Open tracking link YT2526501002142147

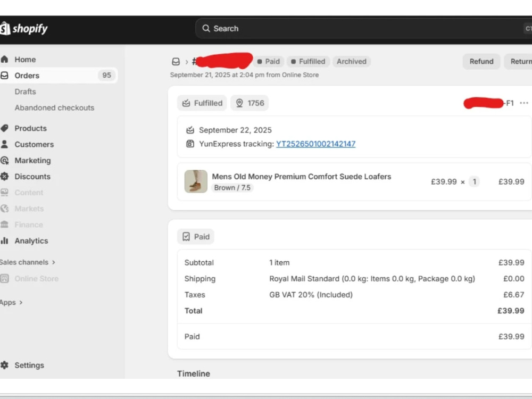315,144
